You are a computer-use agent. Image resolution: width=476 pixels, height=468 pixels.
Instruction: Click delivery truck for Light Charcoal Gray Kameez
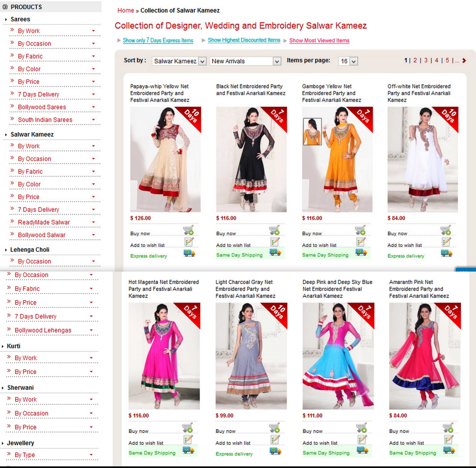275,451
